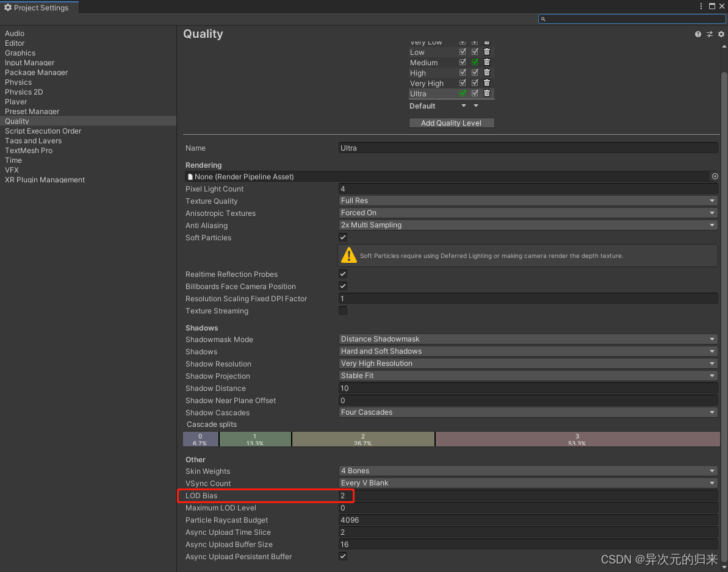Open the Shadow Projection dropdown
728x572 pixels.
[x=528, y=376]
